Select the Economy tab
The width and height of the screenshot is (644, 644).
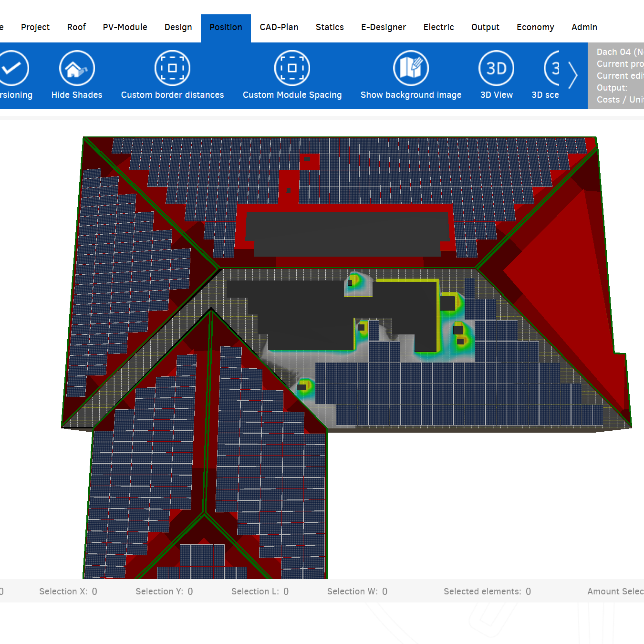(535, 27)
